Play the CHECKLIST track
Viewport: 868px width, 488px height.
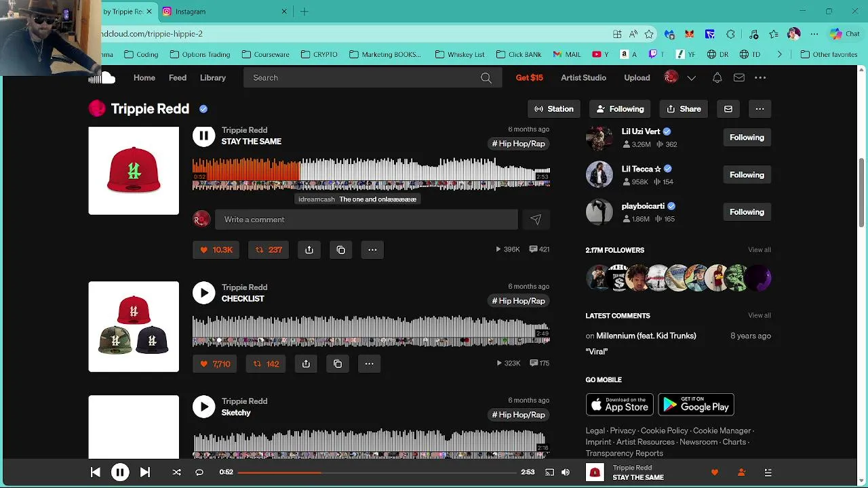[x=203, y=293]
